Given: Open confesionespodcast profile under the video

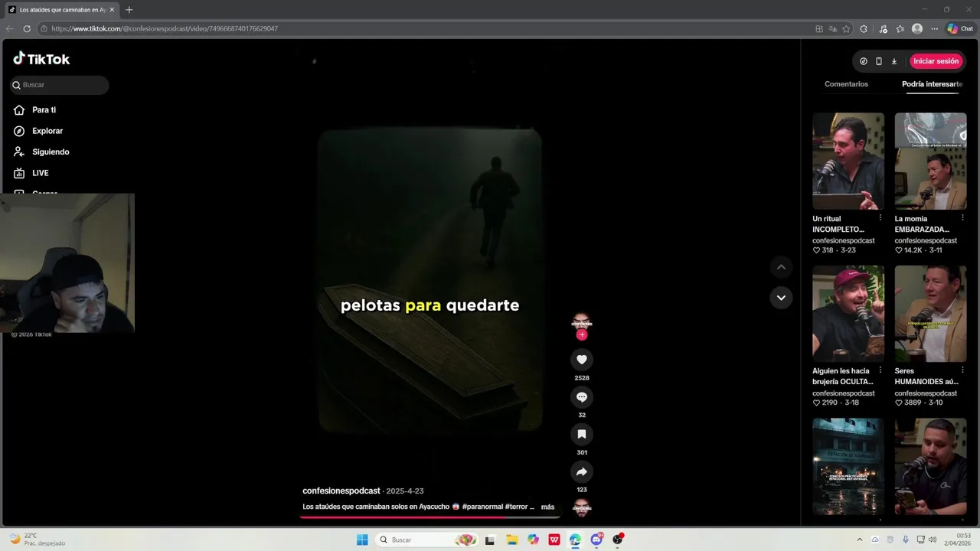Looking at the screenshot, I should [x=341, y=491].
